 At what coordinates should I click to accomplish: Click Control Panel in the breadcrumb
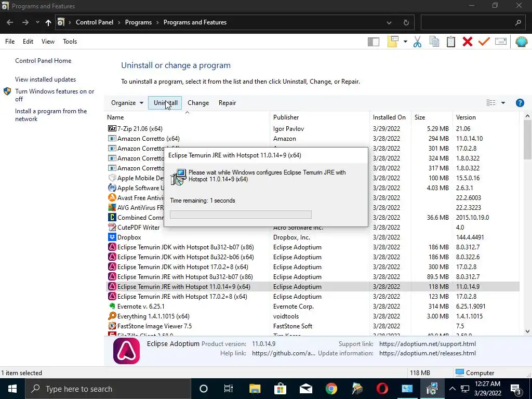[95, 22]
